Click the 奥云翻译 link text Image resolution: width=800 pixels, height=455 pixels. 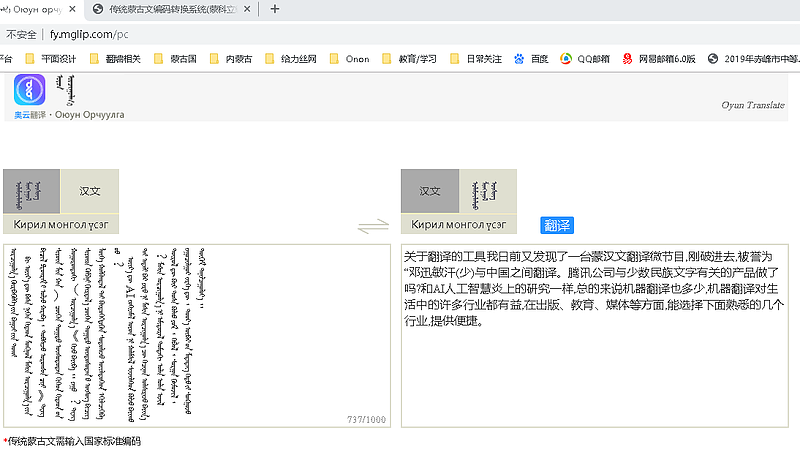click(30, 115)
